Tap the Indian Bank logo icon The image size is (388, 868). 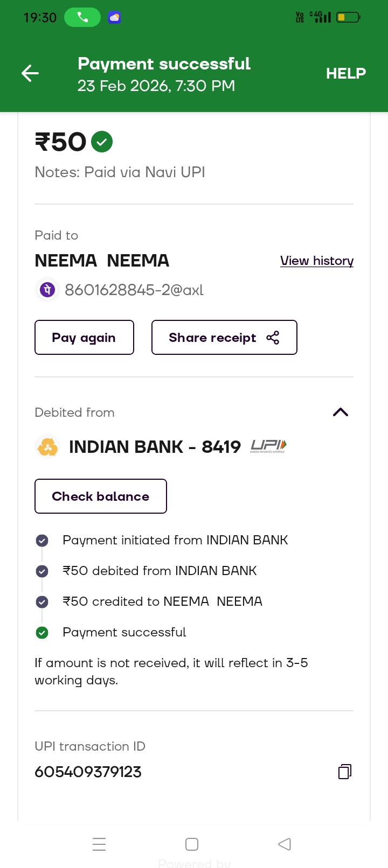47,447
